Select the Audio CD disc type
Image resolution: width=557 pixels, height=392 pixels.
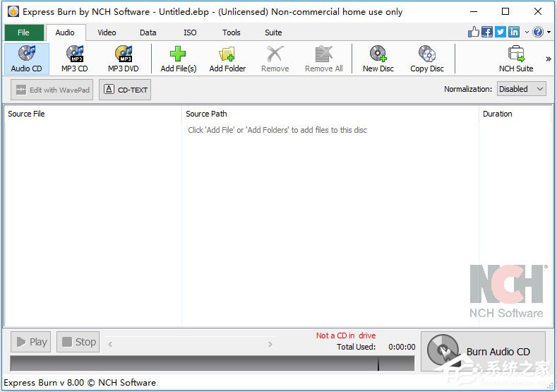[27, 59]
